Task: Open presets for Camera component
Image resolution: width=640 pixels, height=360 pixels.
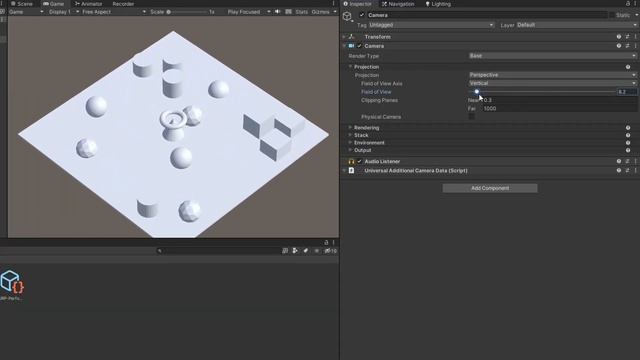Action: (627, 46)
